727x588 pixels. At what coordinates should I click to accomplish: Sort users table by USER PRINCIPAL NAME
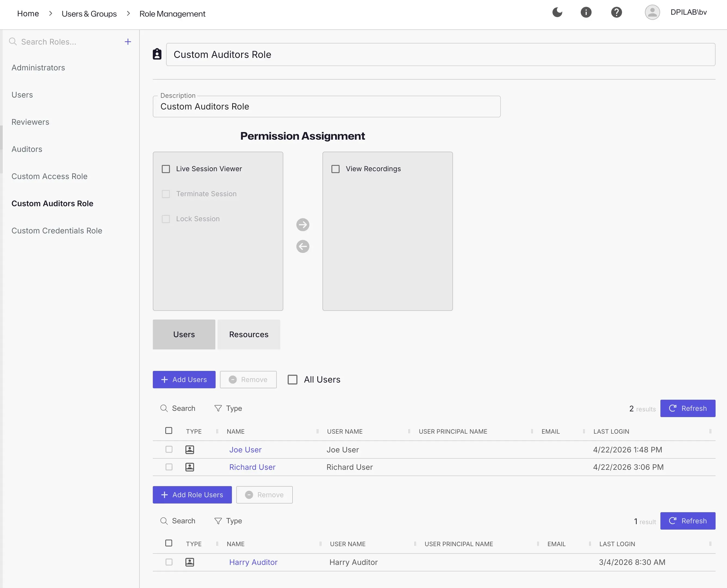(453, 431)
